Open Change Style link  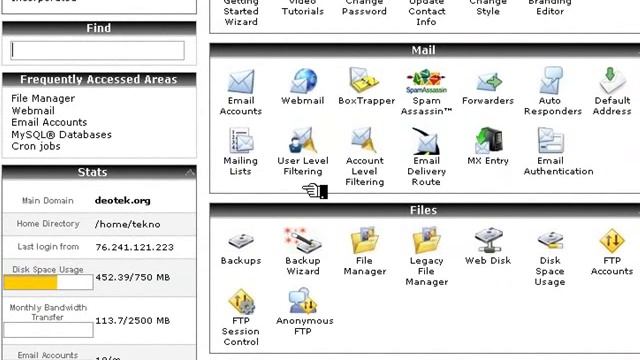488,7
